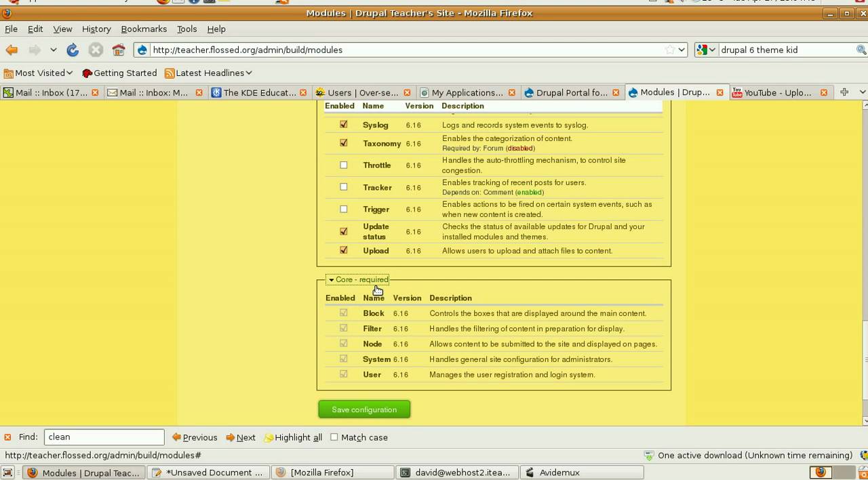
Task: Reload the page with refresh icon
Action: coord(73,49)
